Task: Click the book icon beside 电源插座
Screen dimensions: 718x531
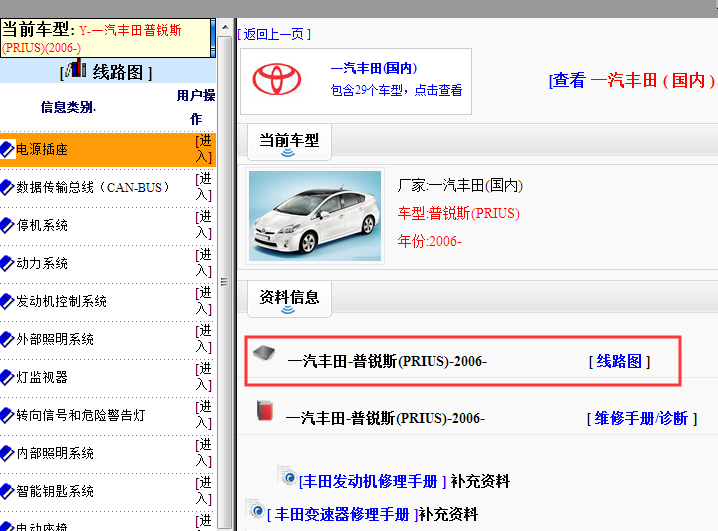Action: pos(7,149)
